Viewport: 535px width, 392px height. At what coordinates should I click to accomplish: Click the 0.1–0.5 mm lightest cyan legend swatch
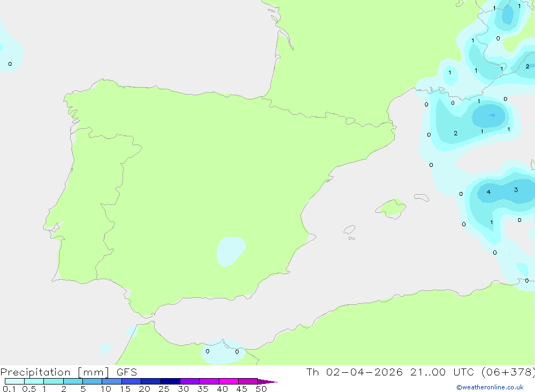pos(14,381)
